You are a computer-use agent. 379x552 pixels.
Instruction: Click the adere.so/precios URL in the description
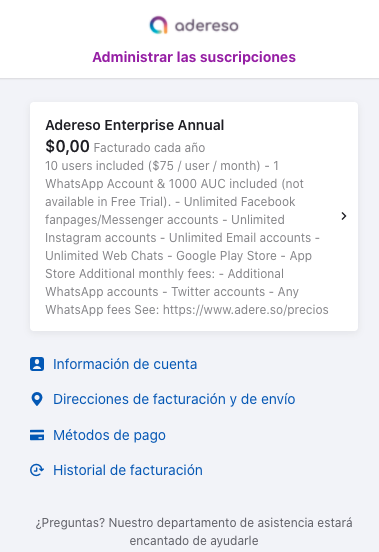[246, 310]
